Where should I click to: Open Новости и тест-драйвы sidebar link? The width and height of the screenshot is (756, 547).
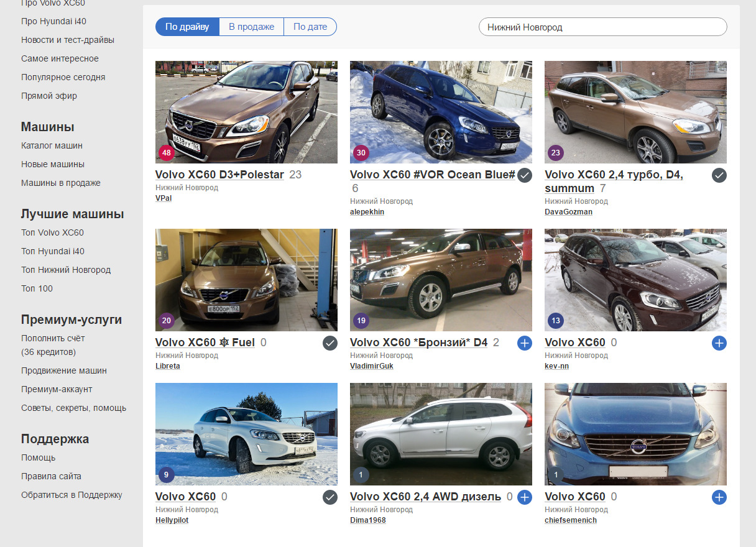68,40
